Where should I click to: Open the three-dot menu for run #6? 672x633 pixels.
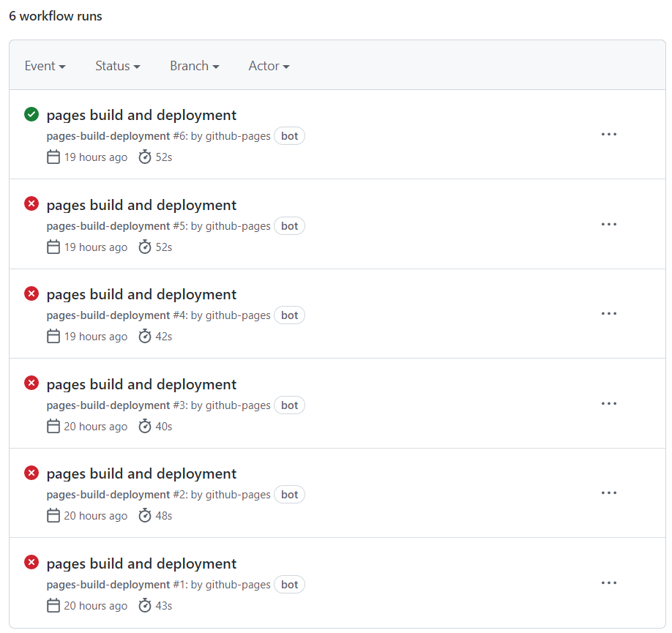(x=608, y=134)
